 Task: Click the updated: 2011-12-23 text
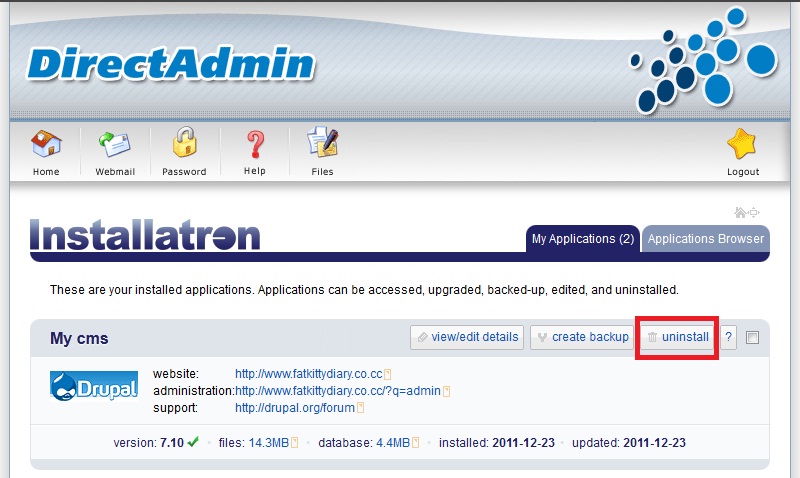[629, 443]
